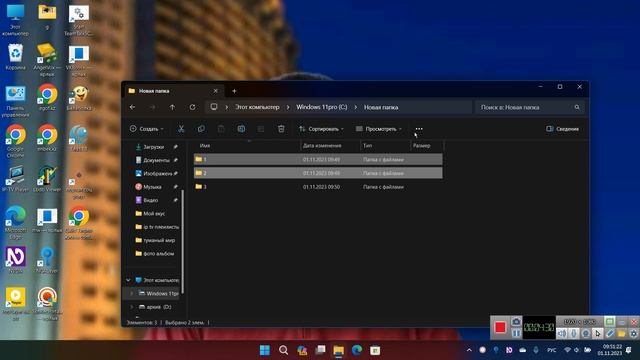Select folder 3 in the file list
The image size is (640, 360).
[318, 187]
